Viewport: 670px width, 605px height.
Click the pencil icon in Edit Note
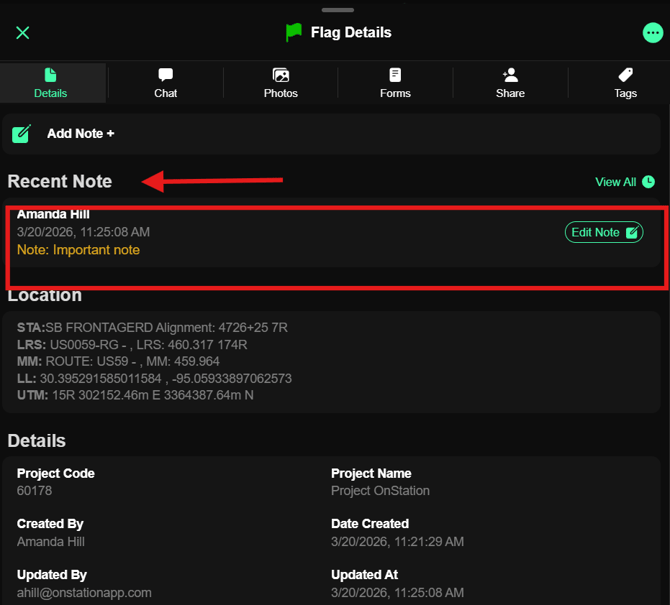[x=632, y=232]
